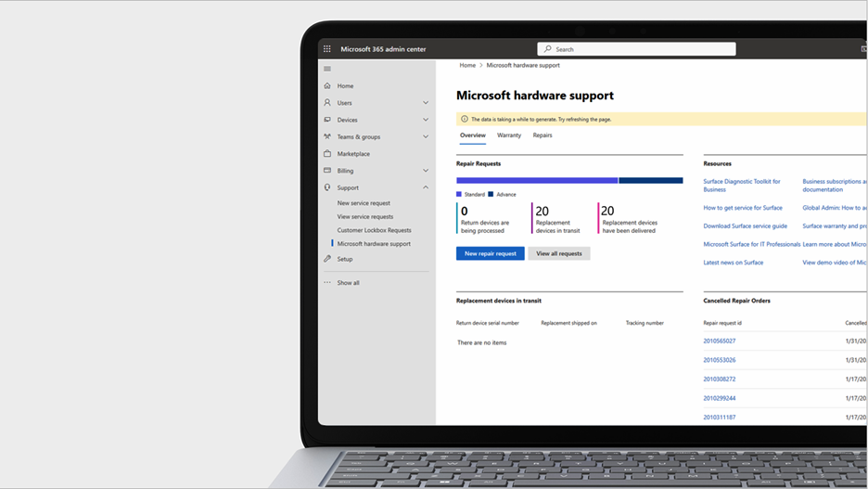This screenshot has width=868, height=489.
Task: Open cancelled repair request 2010308272
Action: (x=719, y=380)
